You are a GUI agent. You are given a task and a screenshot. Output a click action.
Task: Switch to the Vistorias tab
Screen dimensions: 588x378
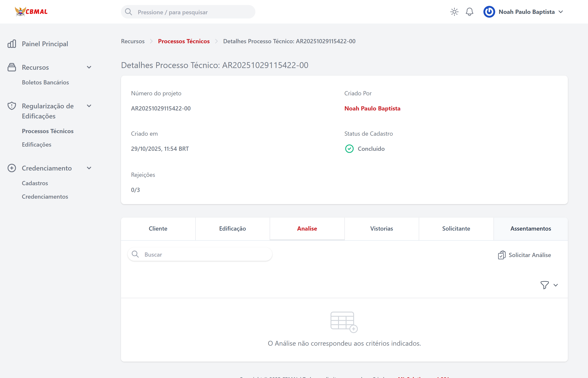(381, 228)
